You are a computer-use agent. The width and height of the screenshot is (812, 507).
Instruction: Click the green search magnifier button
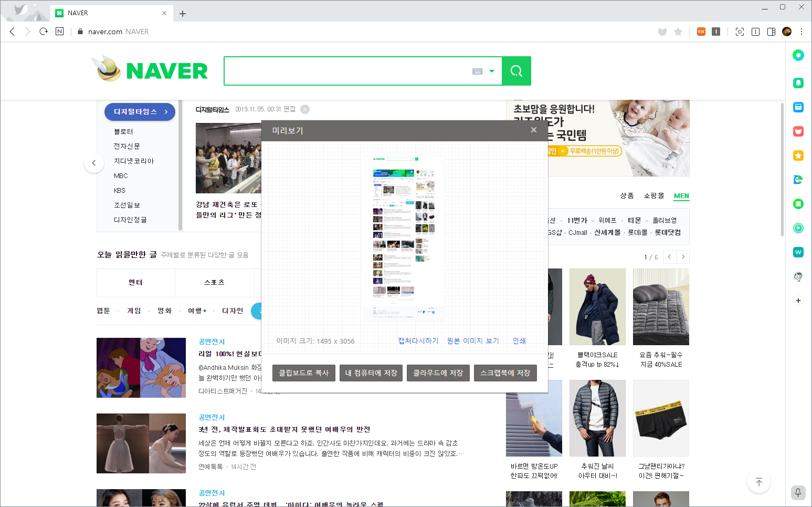pos(516,71)
